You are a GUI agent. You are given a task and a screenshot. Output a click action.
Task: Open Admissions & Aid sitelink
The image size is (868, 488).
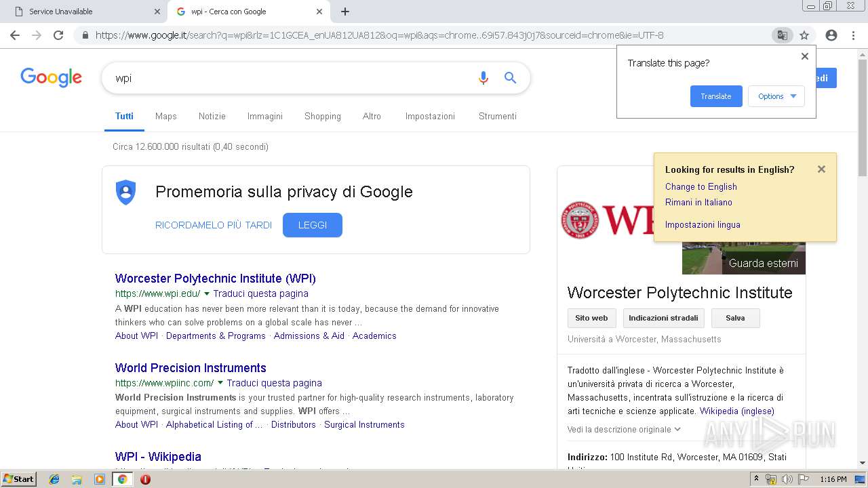pyautogui.click(x=309, y=335)
